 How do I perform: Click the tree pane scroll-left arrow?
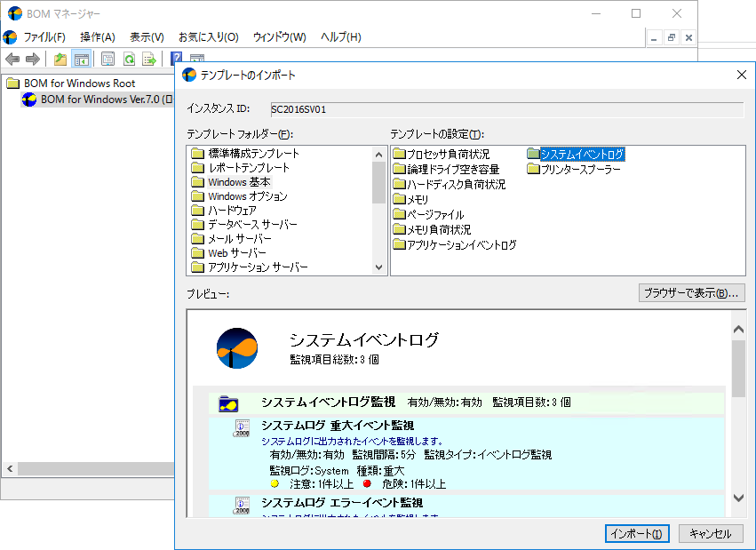(10, 468)
